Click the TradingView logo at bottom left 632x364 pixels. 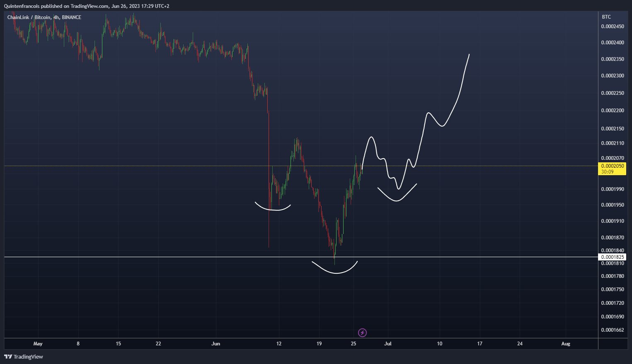[x=24, y=357]
